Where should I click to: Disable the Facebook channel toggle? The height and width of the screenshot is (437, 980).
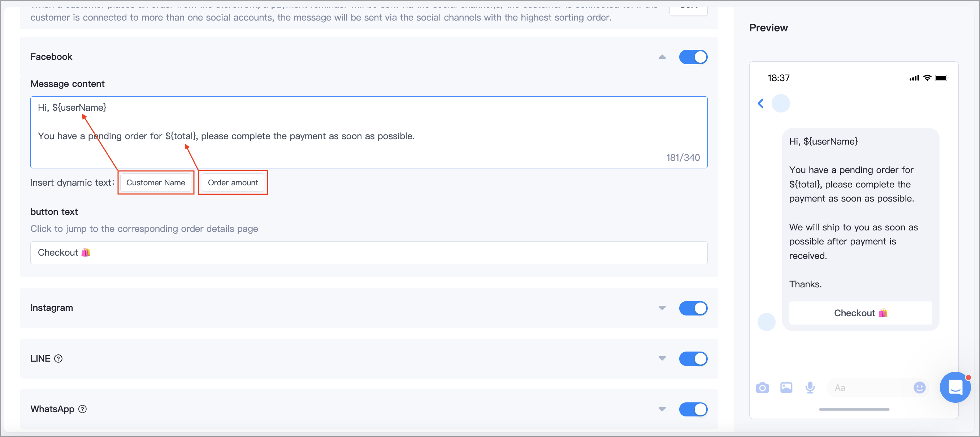(693, 57)
